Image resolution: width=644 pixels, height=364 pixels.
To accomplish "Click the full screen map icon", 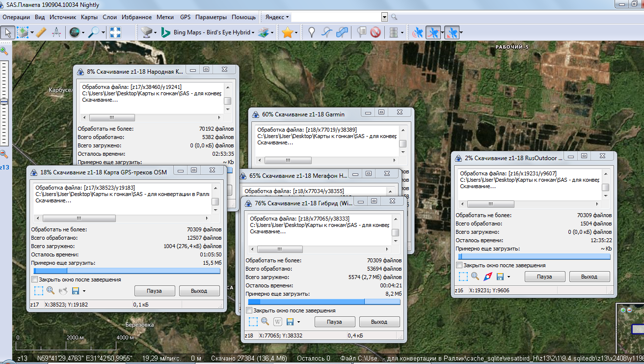I will pyautogui.click(x=115, y=32).
